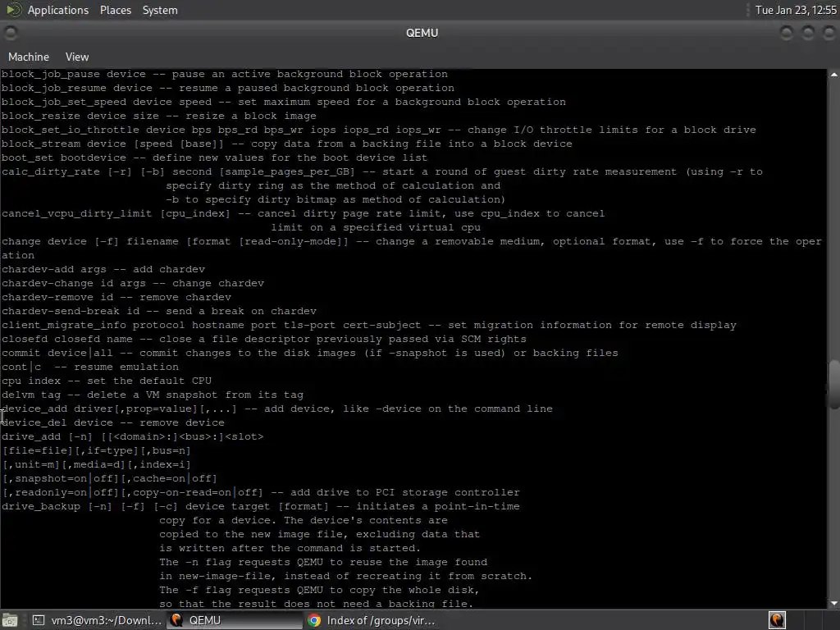
Task: Click the distro logo icon beside Applications
Action: tap(13, 10)
